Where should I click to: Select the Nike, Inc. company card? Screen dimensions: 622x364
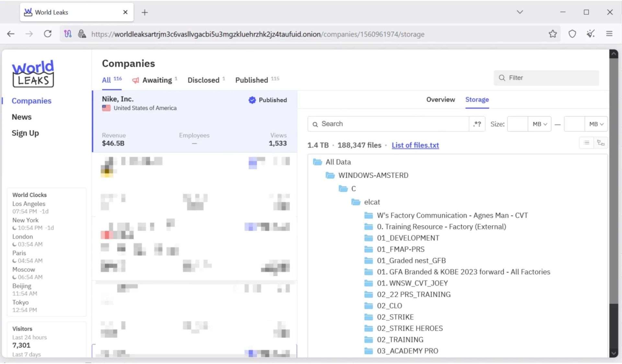(x=194, y=121)
